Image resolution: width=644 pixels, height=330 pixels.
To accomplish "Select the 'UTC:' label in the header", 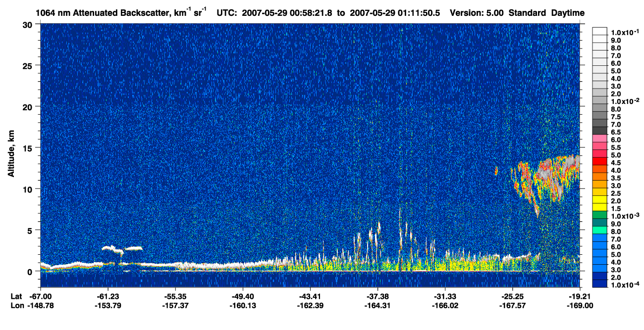I will point(228,13).
